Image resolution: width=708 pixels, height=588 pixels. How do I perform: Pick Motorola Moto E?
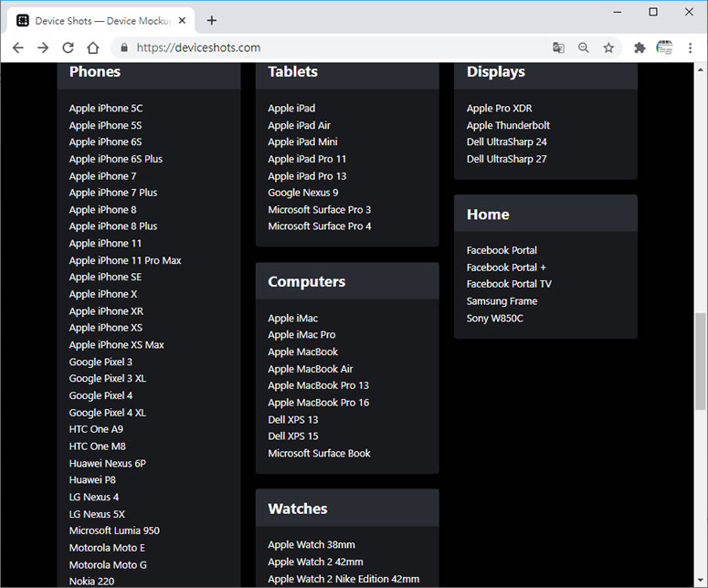[x=107, y=548]
